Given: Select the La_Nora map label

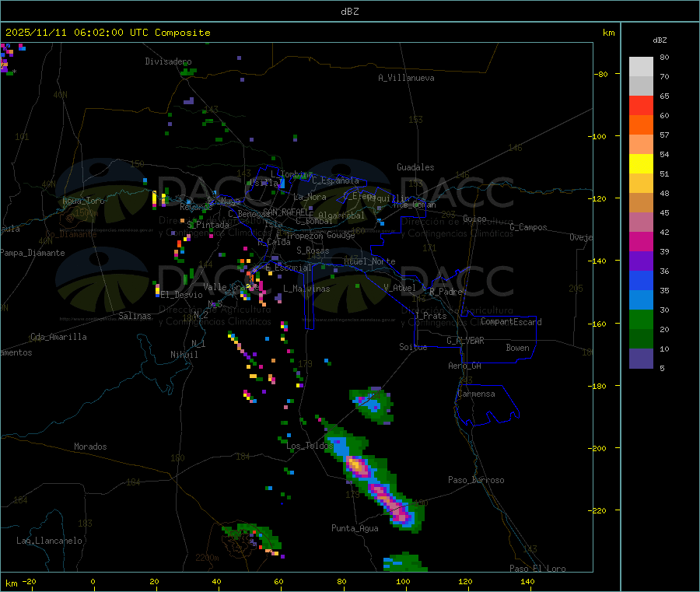Looking at the screenshot, I should [x=310, y=197].
